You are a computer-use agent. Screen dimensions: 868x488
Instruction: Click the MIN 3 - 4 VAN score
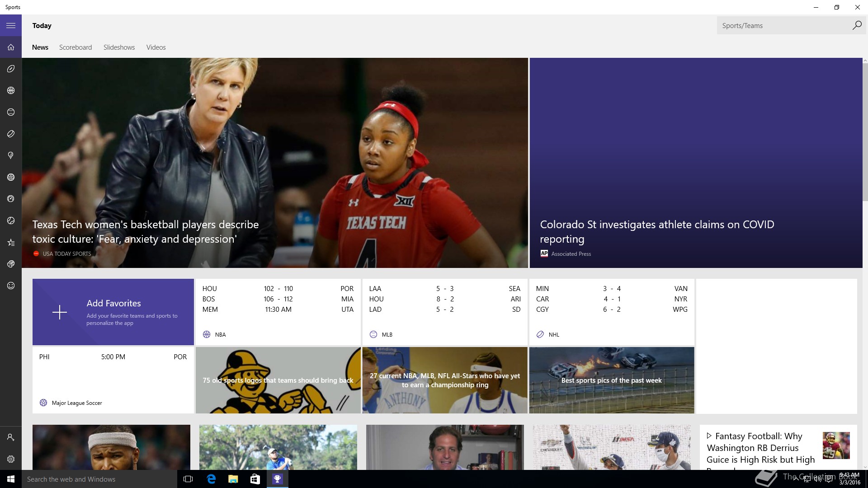pyautogui.click(x=612, y=288)
